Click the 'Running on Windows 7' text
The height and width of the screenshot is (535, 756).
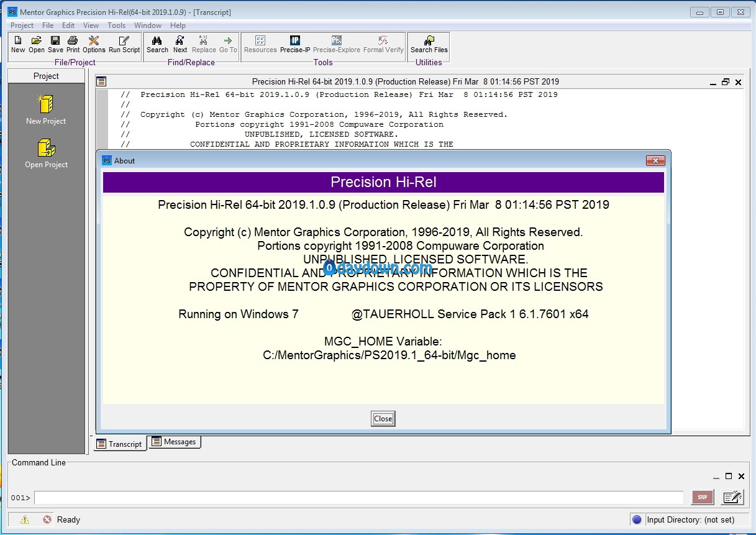239,314
